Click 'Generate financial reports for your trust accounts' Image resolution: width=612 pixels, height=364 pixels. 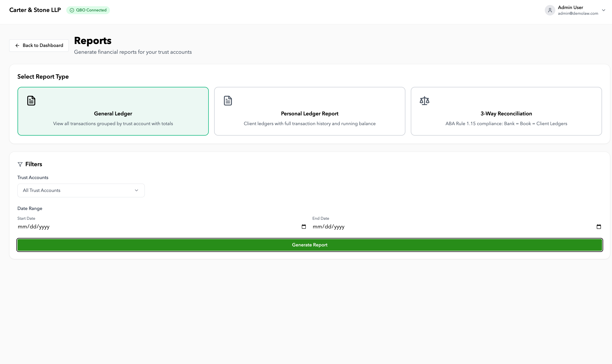(x=133, y=52)
